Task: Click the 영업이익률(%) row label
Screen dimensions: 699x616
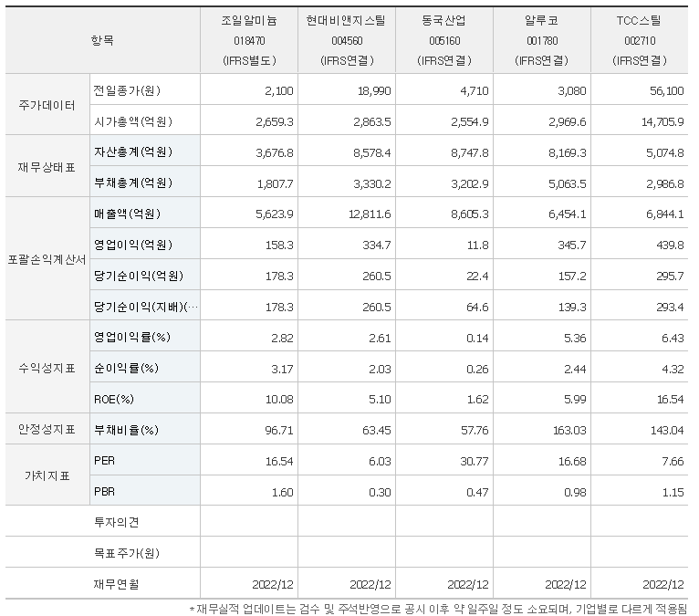Action: click(132, 337)
